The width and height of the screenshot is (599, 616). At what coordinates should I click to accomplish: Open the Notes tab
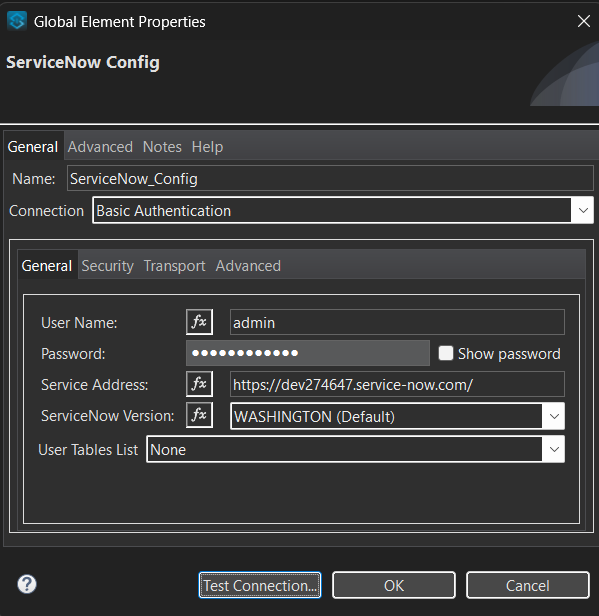pos(162,147)
